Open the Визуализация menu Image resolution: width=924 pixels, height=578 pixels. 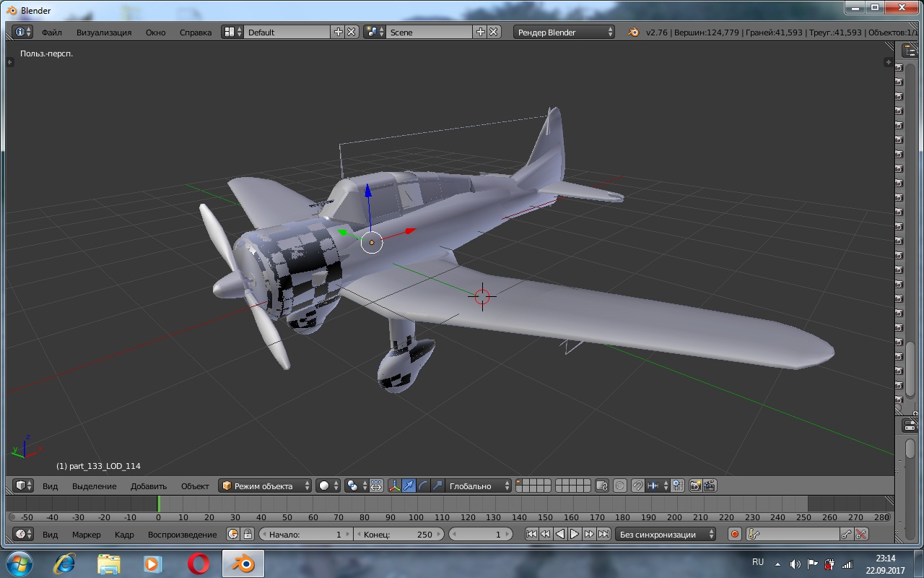[x=104, y=33]
